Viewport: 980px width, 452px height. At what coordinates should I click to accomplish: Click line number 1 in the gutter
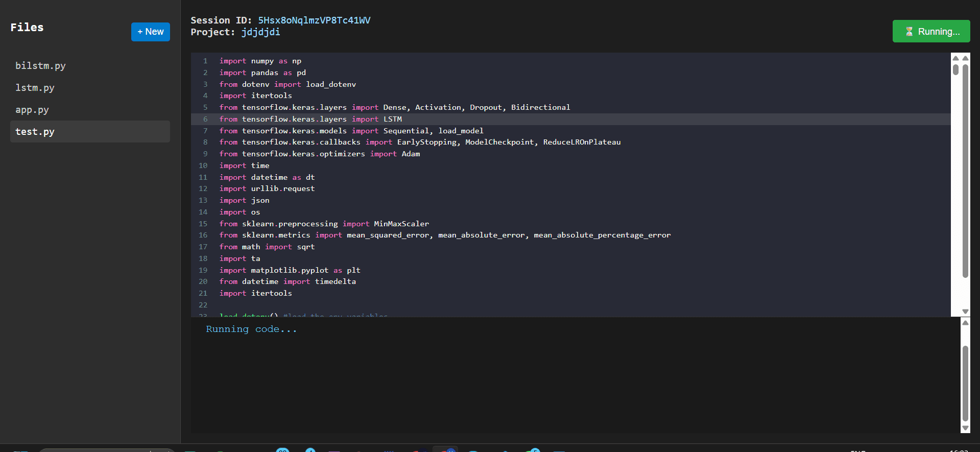pos(205,61)
